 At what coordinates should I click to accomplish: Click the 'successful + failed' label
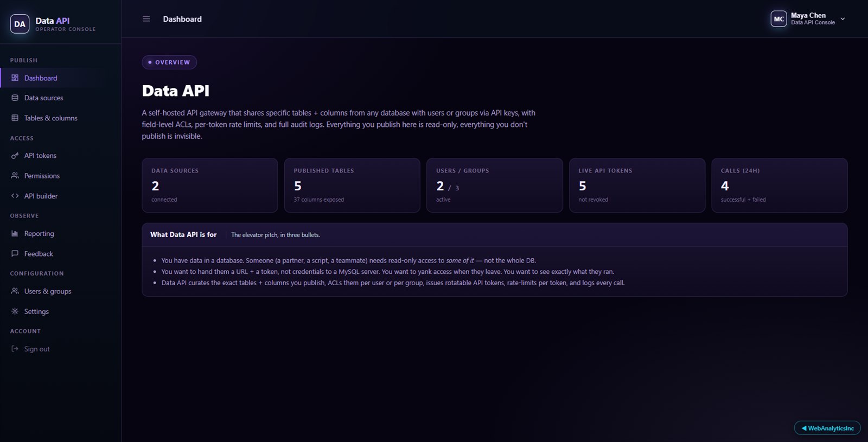click(743, 200)
